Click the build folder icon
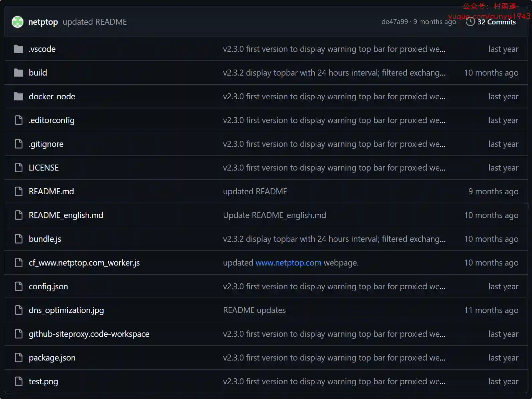This screenshot has width=532, height=399. (18, 73)
